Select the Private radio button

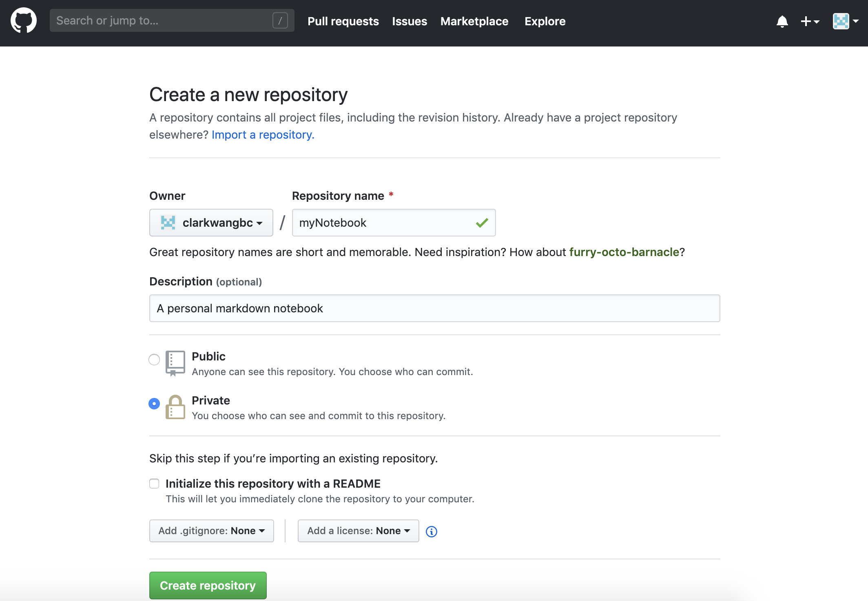point(154,404)
